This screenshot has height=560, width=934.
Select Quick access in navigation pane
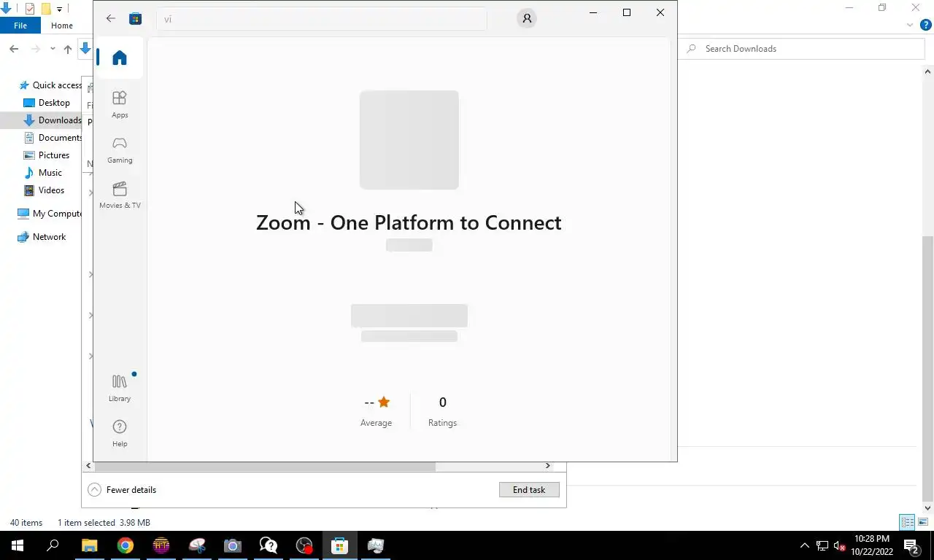pyautogui.click(x=50, y=85)
